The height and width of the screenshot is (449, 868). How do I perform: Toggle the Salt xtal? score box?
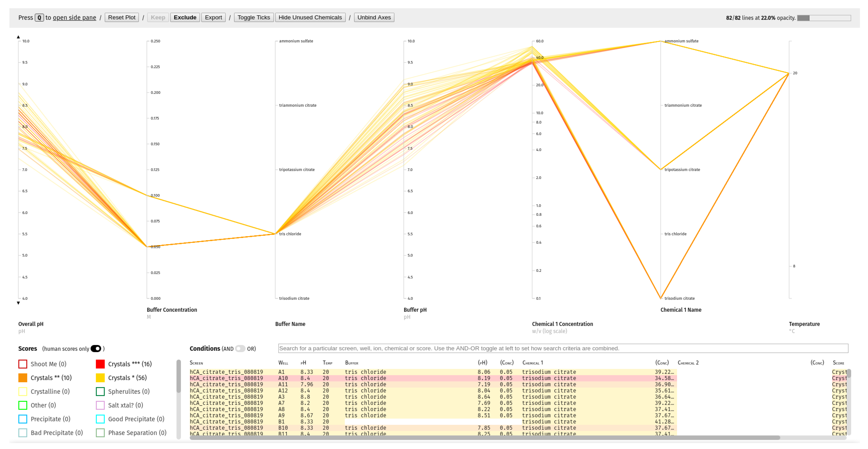click(100, 405)
